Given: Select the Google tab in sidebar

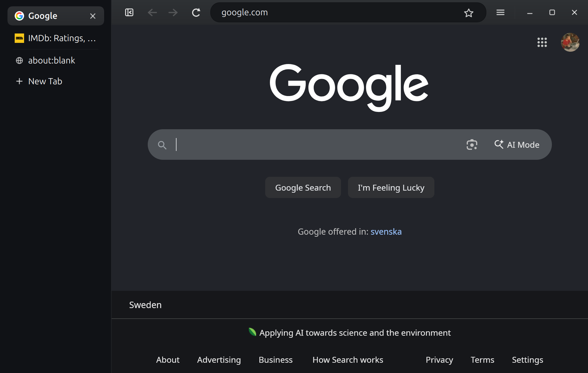Looking at the screenshot, I should tap(56, 16).
